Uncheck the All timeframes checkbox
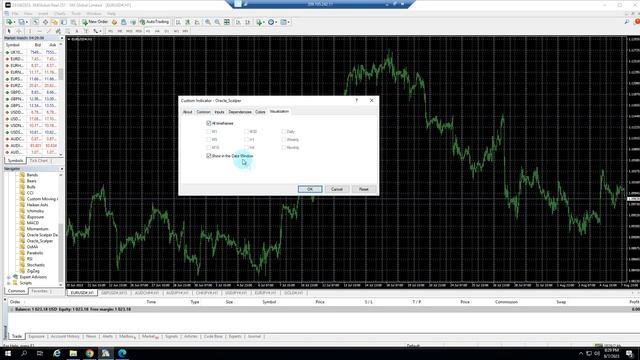This screenshot has height=360, width=640. point(209,123)
